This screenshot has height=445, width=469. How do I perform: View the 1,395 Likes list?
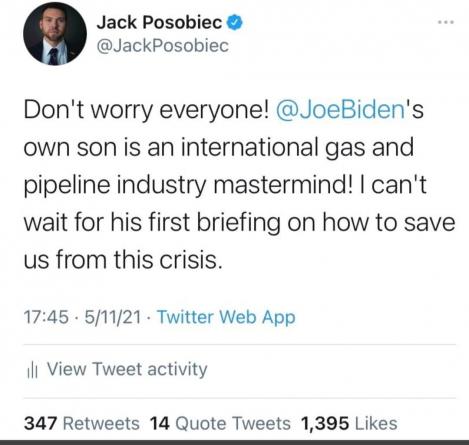click(349, 423)
